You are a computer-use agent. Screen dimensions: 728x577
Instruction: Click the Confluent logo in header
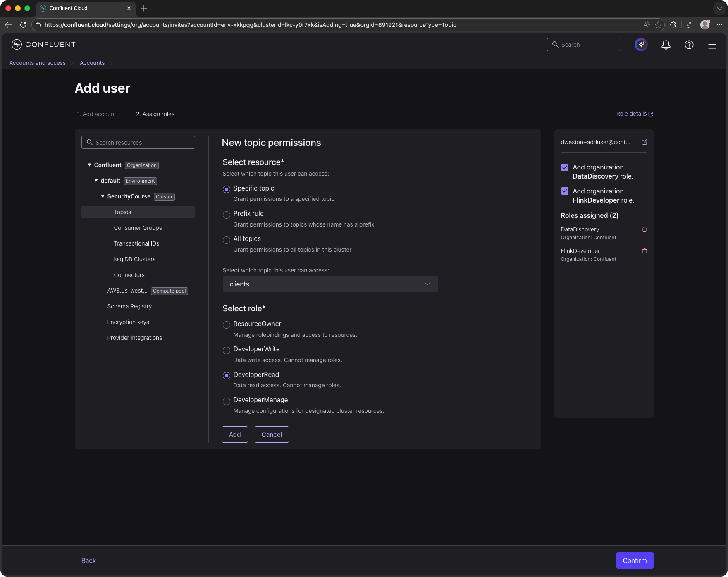click(43, 44)
